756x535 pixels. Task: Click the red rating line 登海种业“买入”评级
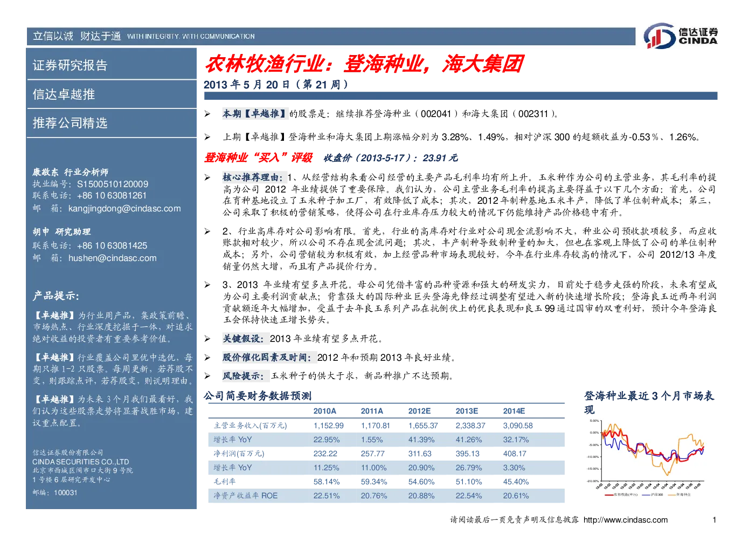258,157
